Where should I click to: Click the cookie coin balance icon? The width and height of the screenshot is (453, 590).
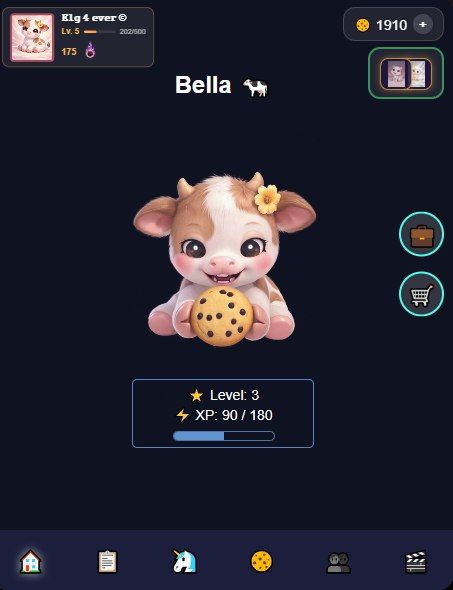coord(363,25)
